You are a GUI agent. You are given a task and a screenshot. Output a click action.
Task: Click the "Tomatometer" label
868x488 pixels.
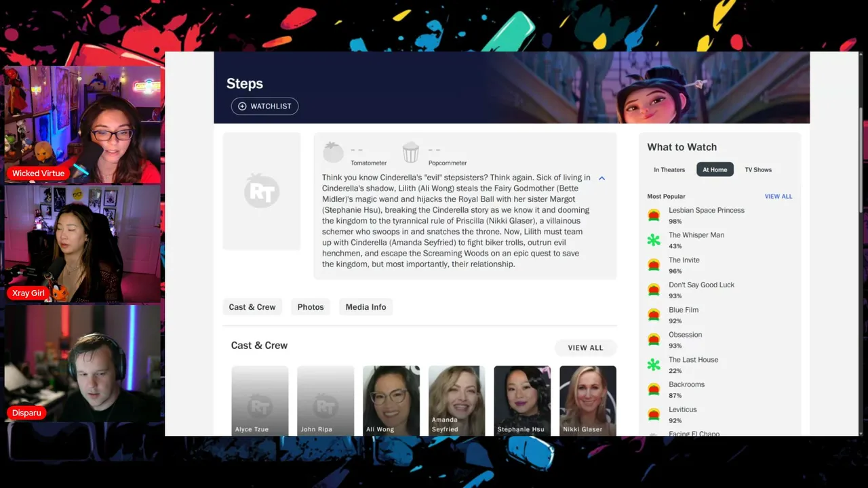[x=369, y=163]
